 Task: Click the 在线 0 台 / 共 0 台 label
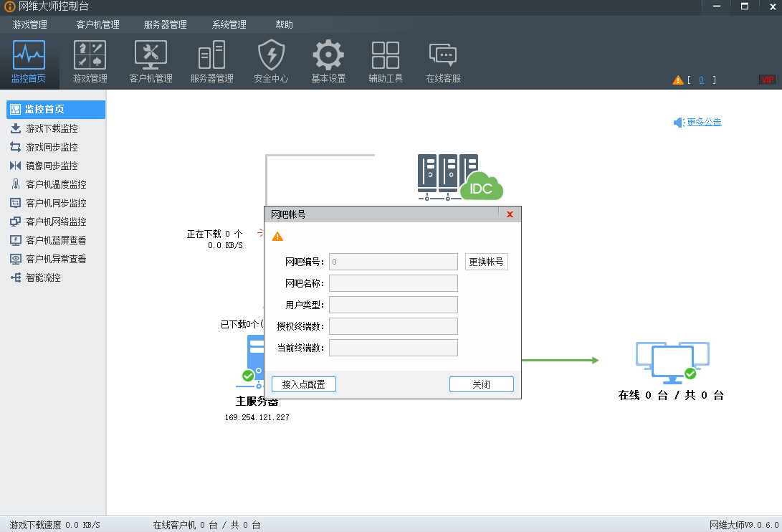pyautogui.click(x=671, y=395)
